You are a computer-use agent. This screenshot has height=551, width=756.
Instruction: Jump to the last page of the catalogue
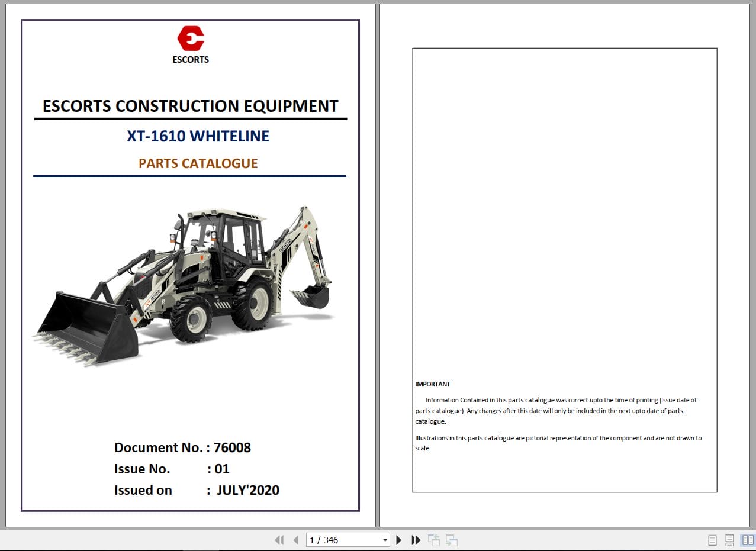pyautogui.click(x=416, y=540)
